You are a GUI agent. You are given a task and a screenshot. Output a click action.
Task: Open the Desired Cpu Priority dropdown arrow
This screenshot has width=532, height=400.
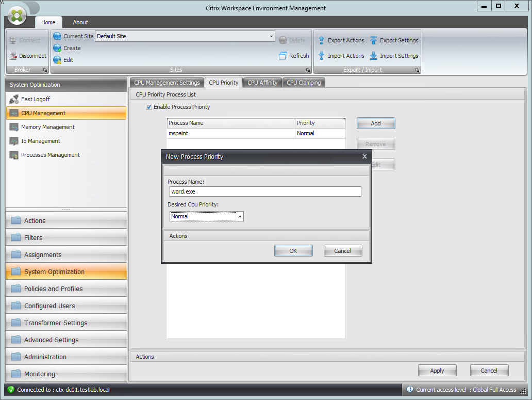click(x=240, y=216)
